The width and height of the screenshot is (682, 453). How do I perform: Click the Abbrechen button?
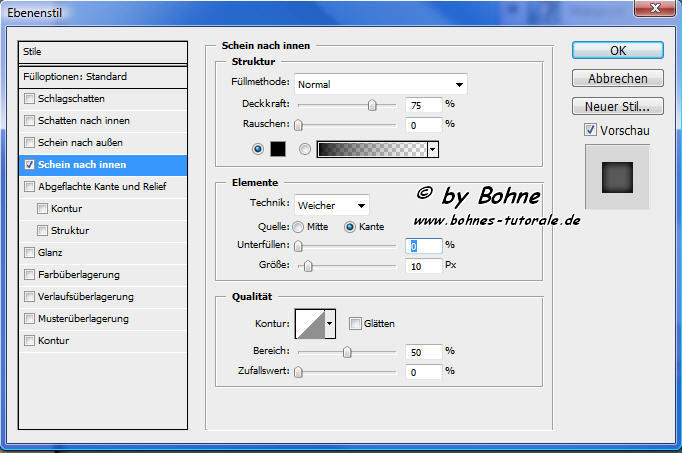[x=617, y=78]
